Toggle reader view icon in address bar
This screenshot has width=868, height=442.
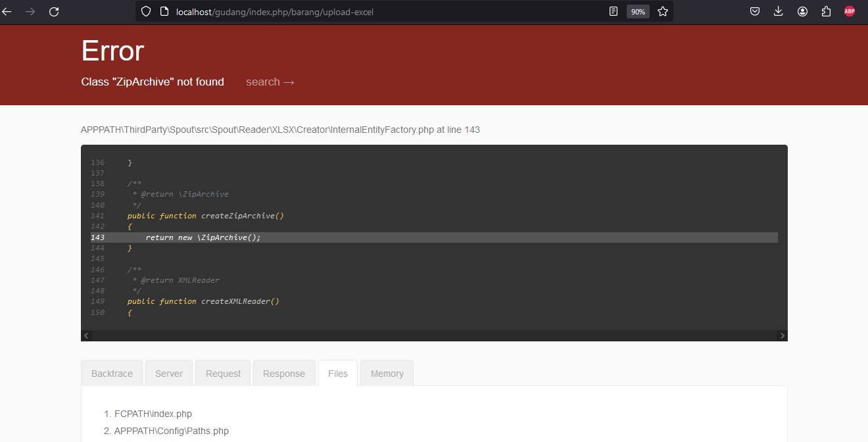point(614,11)
